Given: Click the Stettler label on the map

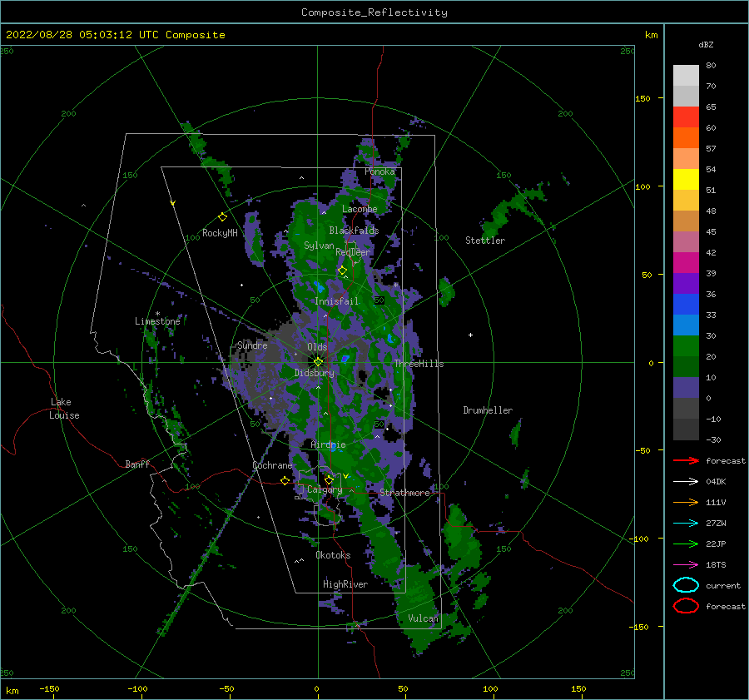Looking at the screenshot, I should (x=485, y=241).
